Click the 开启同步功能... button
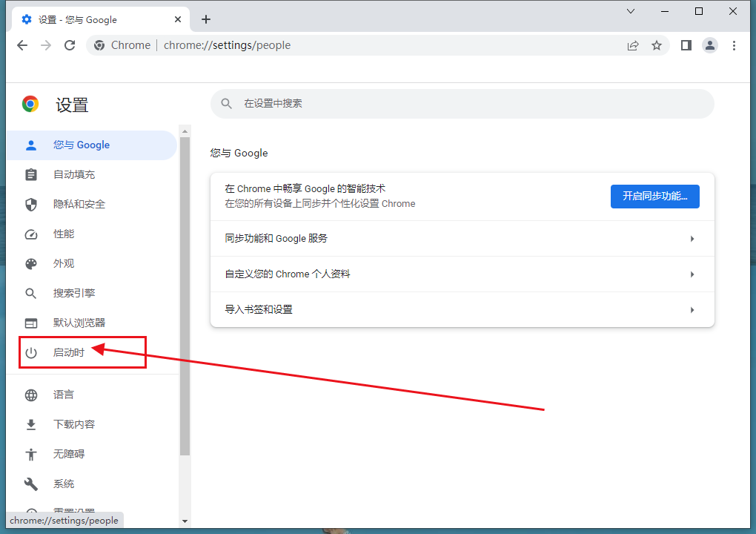756x534 pixels. tap(654, 197)
